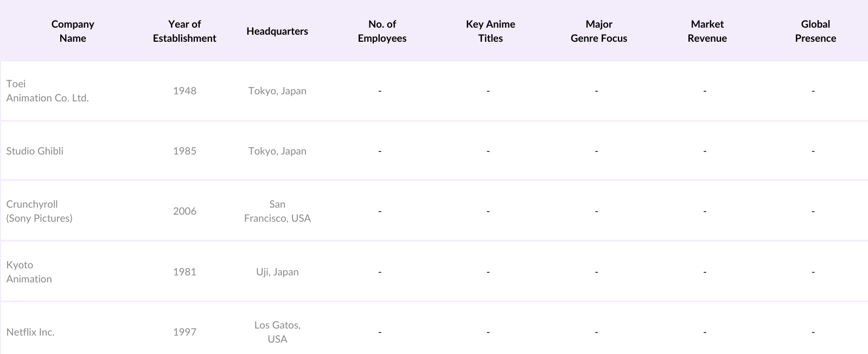Select the Studio Ghibli company name
The height and width of the screenshot is (354, 868).
[35, 151]
